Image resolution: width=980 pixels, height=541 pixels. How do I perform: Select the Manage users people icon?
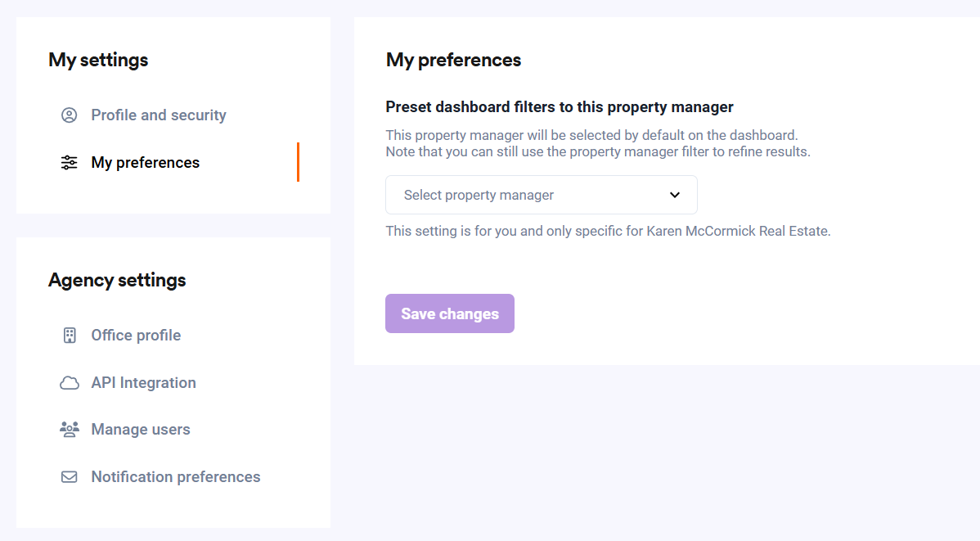click(70, 429)
